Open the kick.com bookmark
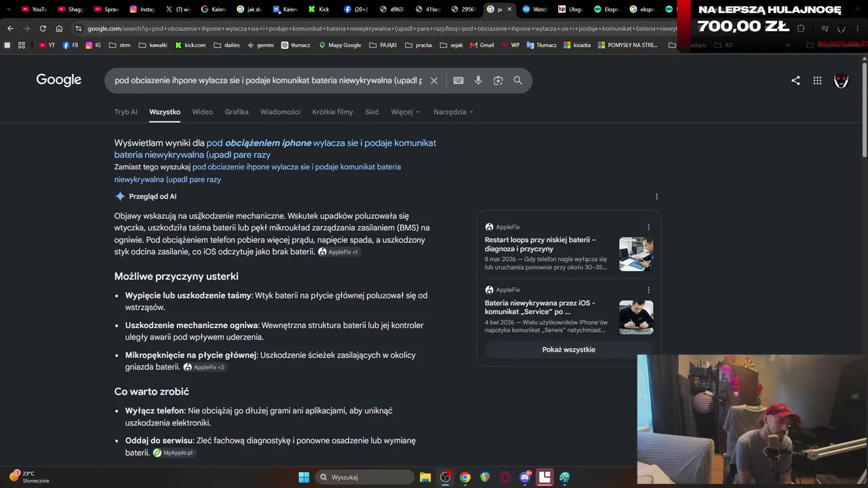This screenshot has width=868, height=488. (x=190, y=45)
